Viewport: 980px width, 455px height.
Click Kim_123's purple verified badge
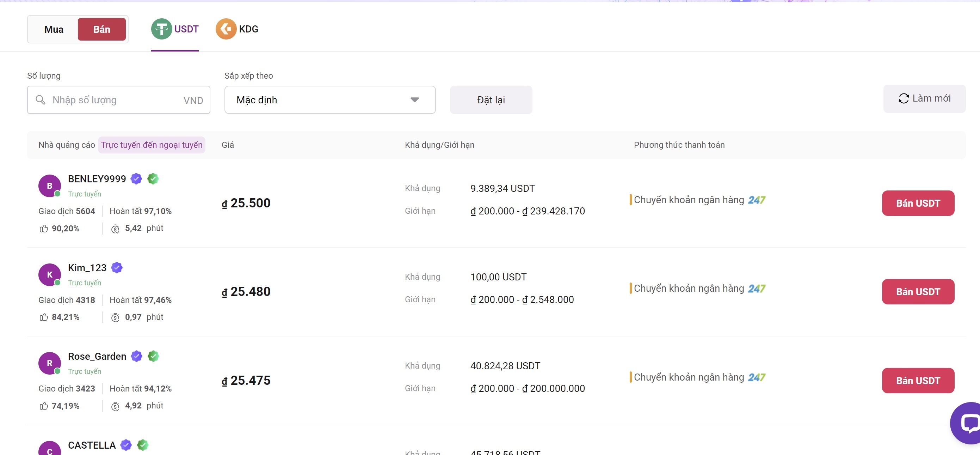click(x=117, y=268)
